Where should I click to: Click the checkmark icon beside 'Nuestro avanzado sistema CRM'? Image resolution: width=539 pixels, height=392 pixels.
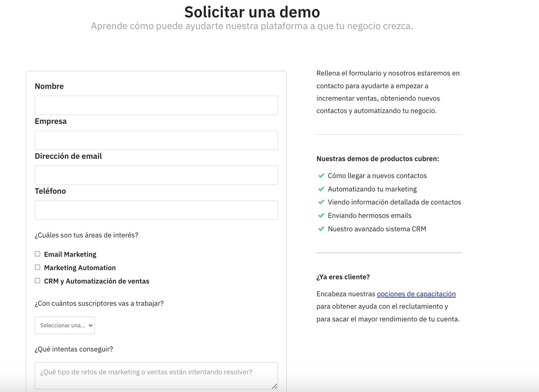321,229
